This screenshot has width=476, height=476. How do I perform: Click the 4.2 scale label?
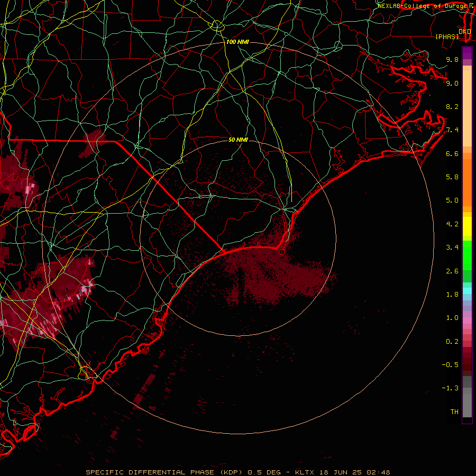(x=452, y=224)
